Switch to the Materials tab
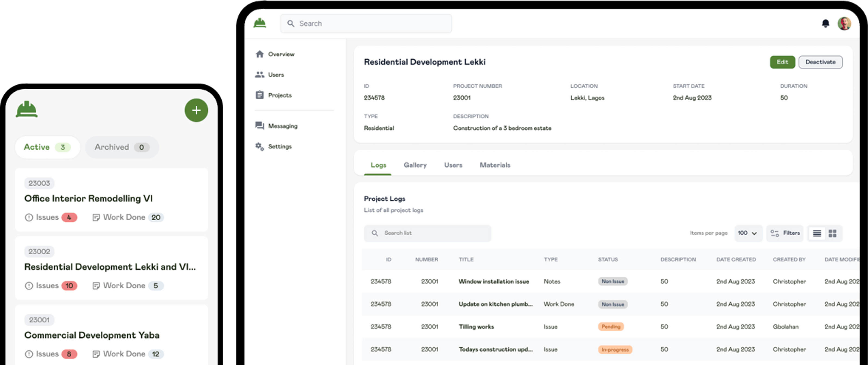This screenshot has height=365, width=868. 495,165
